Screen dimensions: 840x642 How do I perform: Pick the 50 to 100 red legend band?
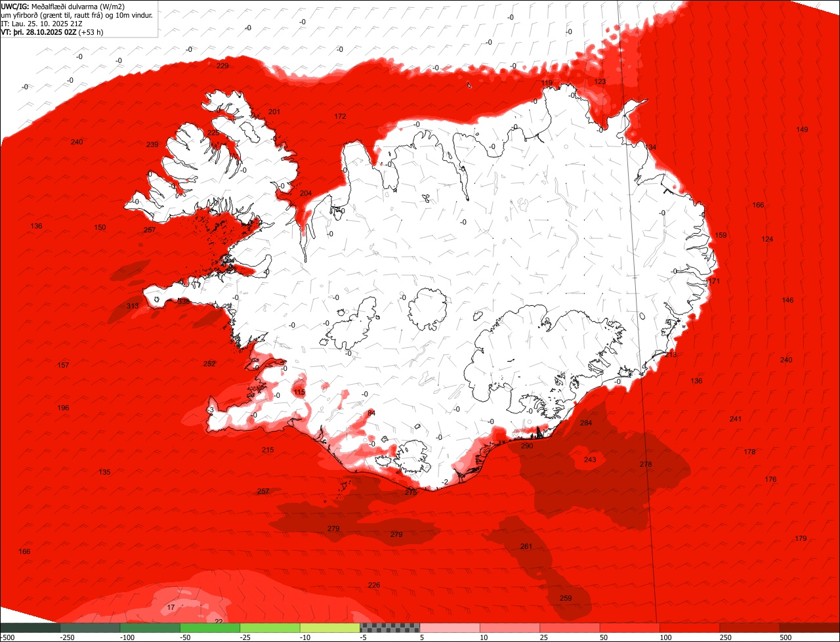pyautogui.click(x=630, y=628)
